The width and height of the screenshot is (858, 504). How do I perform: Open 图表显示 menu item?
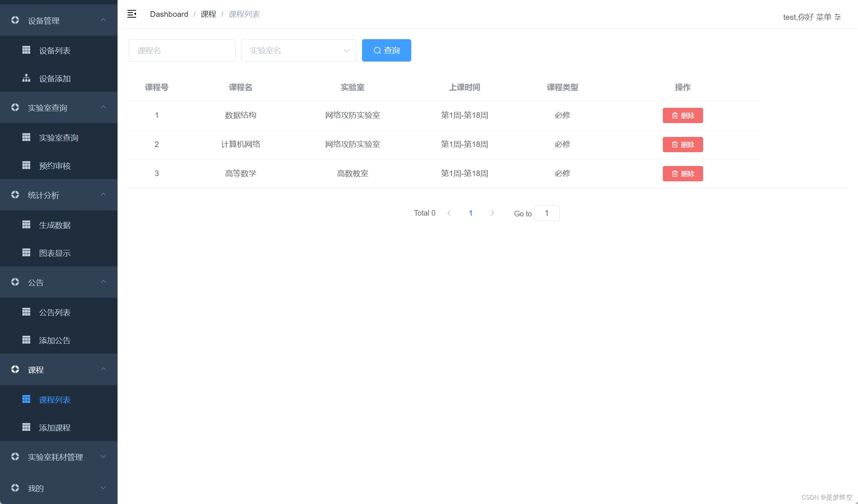pyautogui.click(x=59, y=253)
